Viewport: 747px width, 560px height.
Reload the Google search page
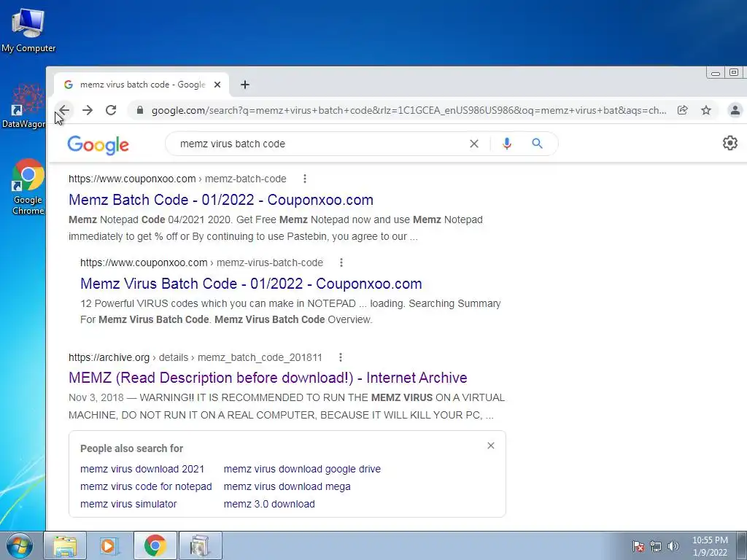click(111, 111)
